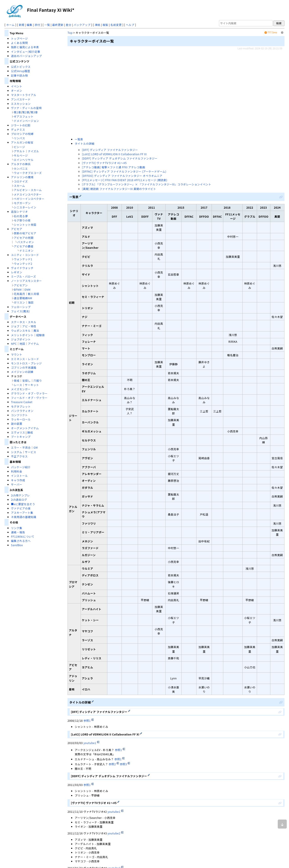Open プロマシアの呪縛 sidebar link
This screenshot has width=289, height=868.
click(x=22, y=134)
